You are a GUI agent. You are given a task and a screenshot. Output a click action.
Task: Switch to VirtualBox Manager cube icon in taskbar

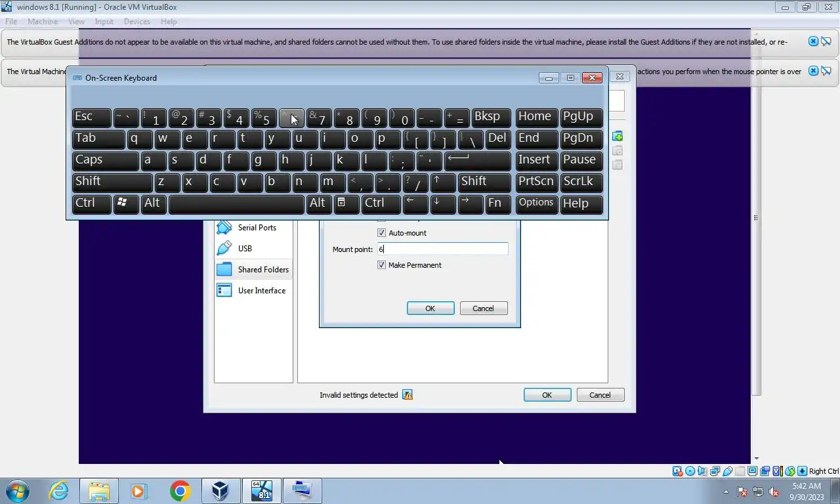point(220,491)
